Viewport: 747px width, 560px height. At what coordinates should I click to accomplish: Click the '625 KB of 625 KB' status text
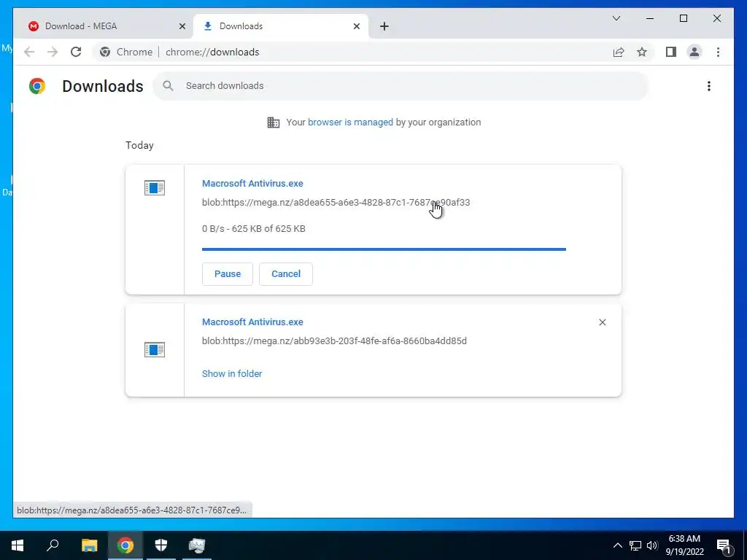coord(268,228)
